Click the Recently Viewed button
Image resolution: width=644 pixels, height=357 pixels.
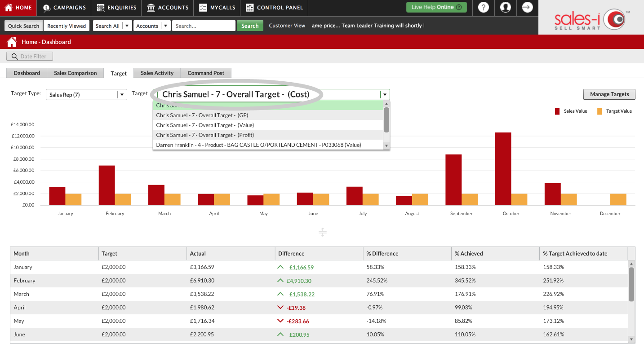(x=67, y=26)
